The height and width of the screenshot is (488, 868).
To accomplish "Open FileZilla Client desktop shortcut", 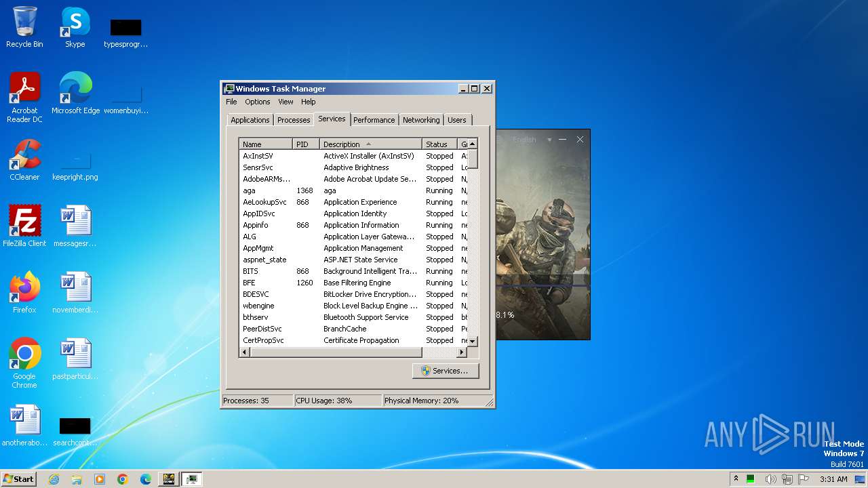I will (24, 226).
